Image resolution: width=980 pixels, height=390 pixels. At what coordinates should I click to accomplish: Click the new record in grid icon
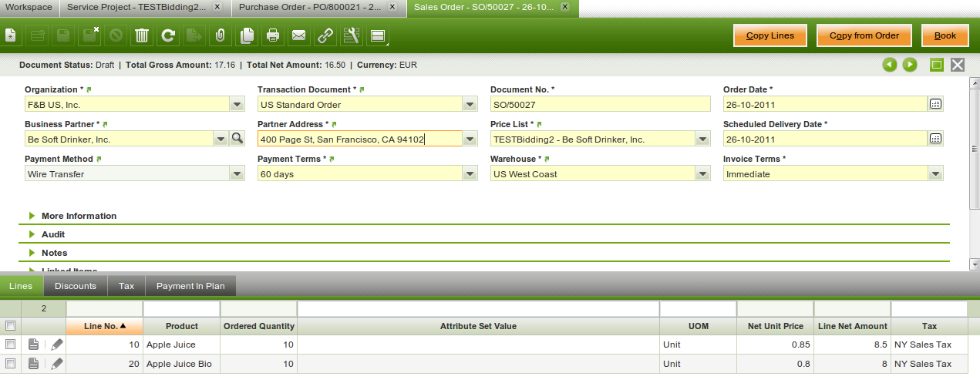[37, 35]
